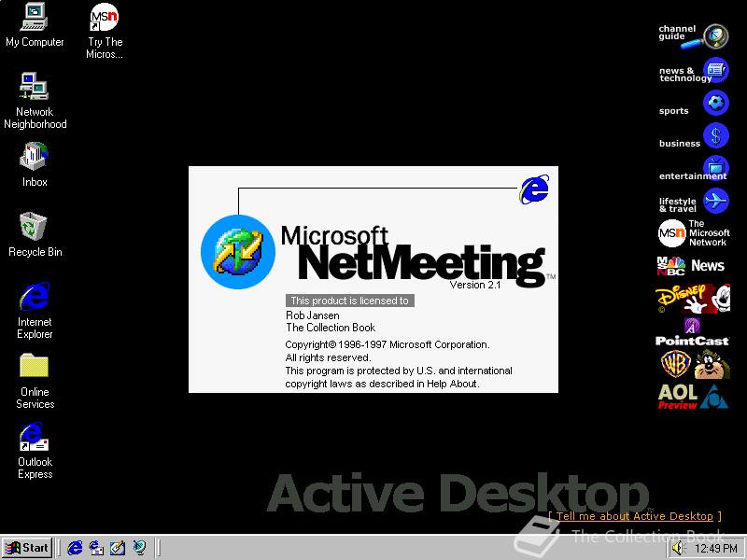Screen dimensions: 747x560
Task: Open the news & technology channel
Action: [x=693, y=72]
